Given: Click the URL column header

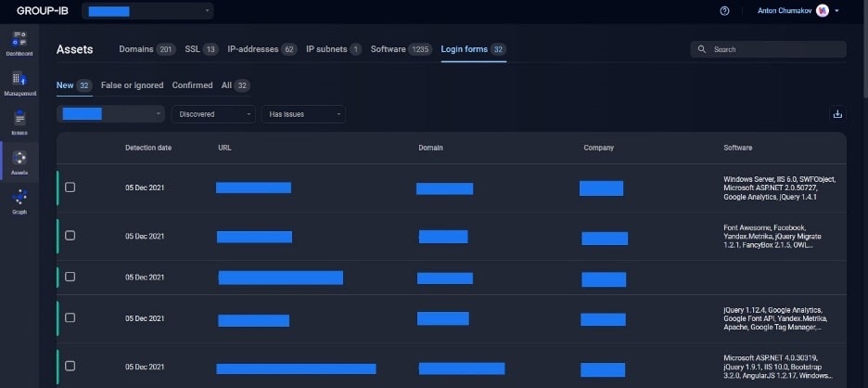Looking at the screenshot, I should [224, 148].
